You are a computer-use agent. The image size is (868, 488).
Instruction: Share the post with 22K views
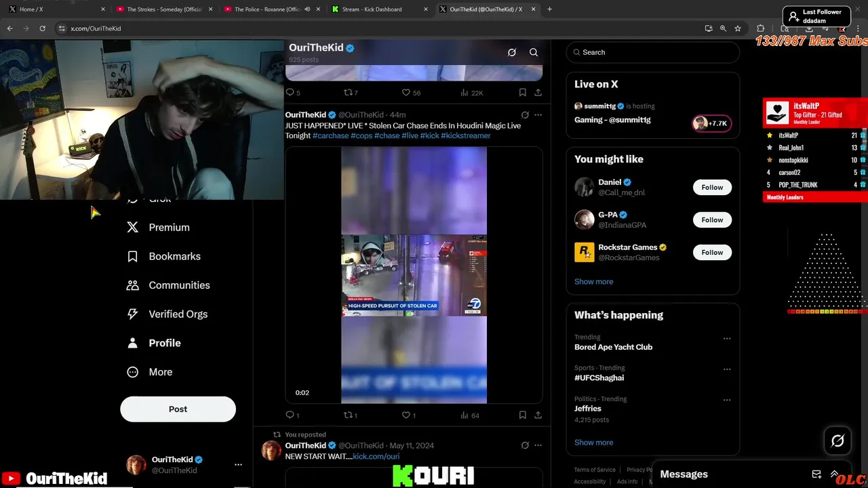[x=538, y=92]
